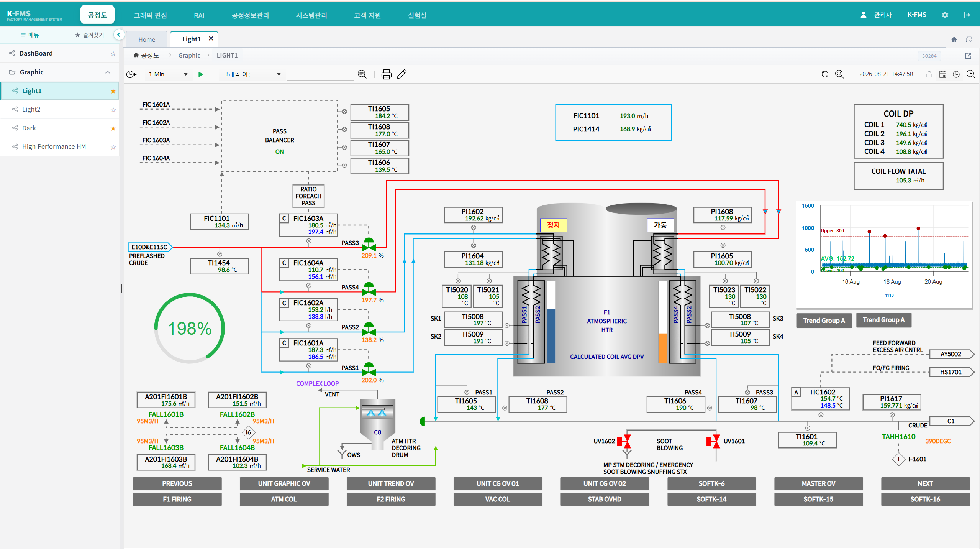Click the I6 diamond interlock symbol

pos(248,432)
